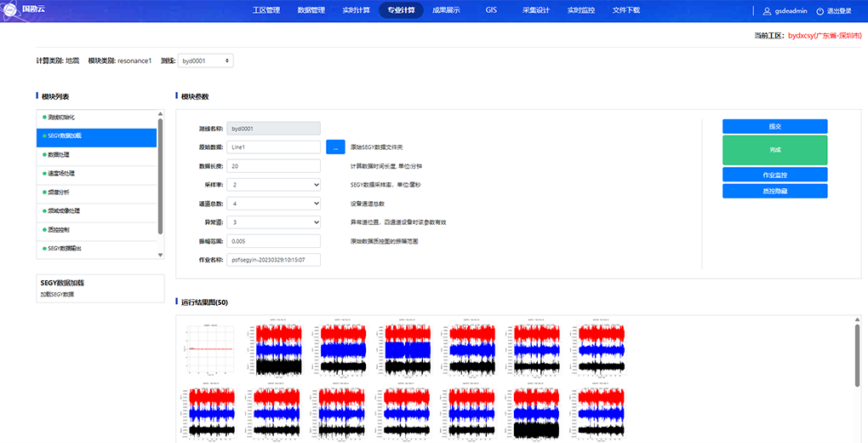Expand the 采样率 dropdown
Screen dimensions: 868x443
coord(274,185)
